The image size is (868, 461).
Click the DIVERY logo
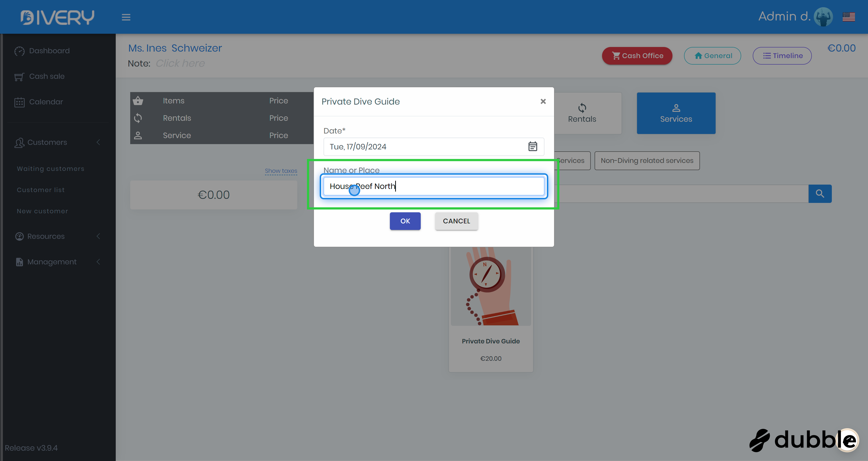pyautogui.click(x=57, y=17)
